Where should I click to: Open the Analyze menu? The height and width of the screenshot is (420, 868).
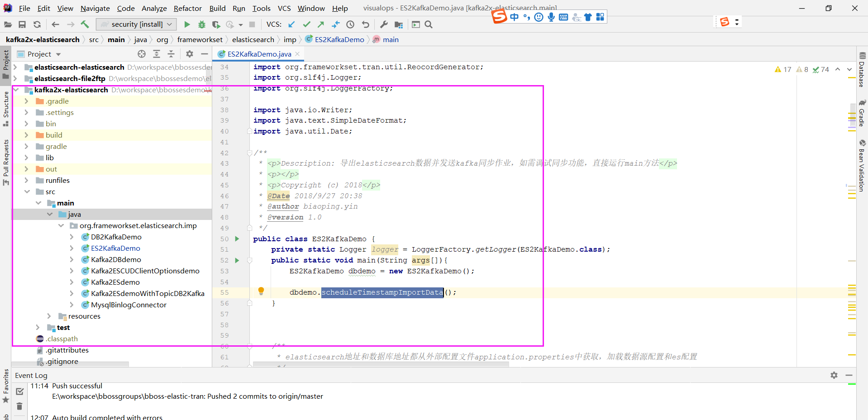point(154,9)
